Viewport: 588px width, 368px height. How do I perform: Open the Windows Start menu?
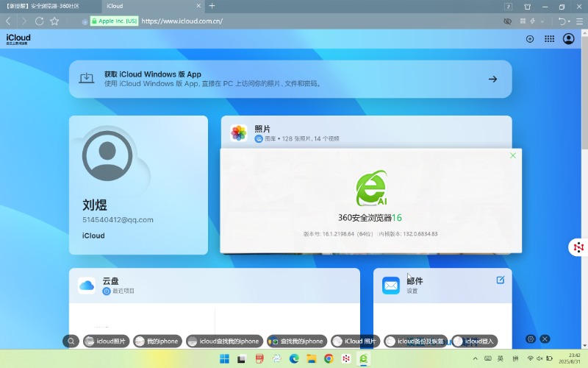tap(223, 358)
